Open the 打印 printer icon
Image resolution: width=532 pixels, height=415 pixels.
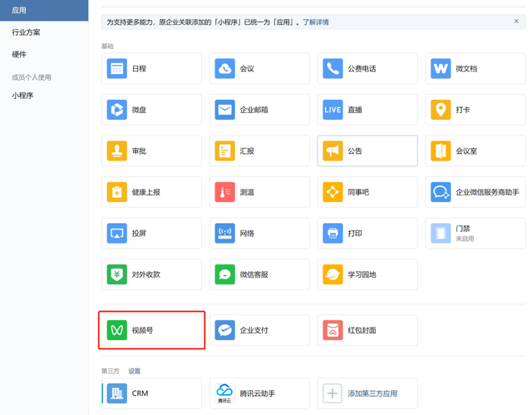tap(332, 233)
